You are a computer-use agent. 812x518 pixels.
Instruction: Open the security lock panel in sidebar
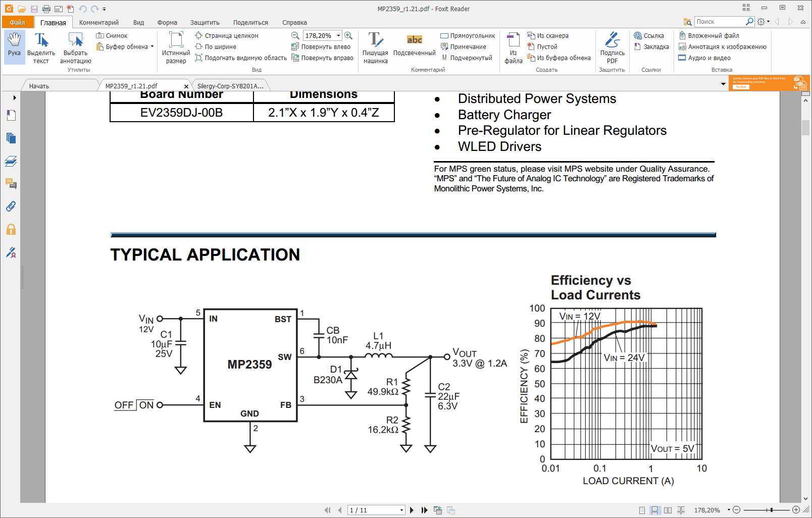11,230
